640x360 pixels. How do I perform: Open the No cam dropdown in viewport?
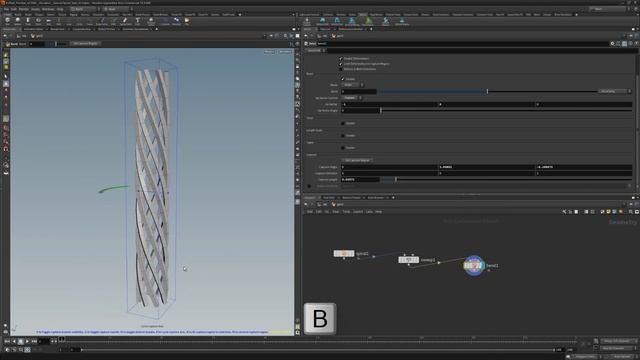(x=284, y=52)
